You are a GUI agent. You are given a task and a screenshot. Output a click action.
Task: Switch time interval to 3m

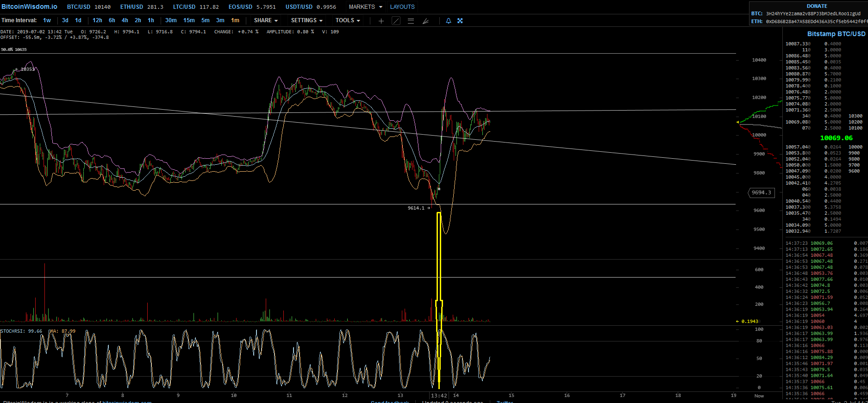(x=220, y=20)
